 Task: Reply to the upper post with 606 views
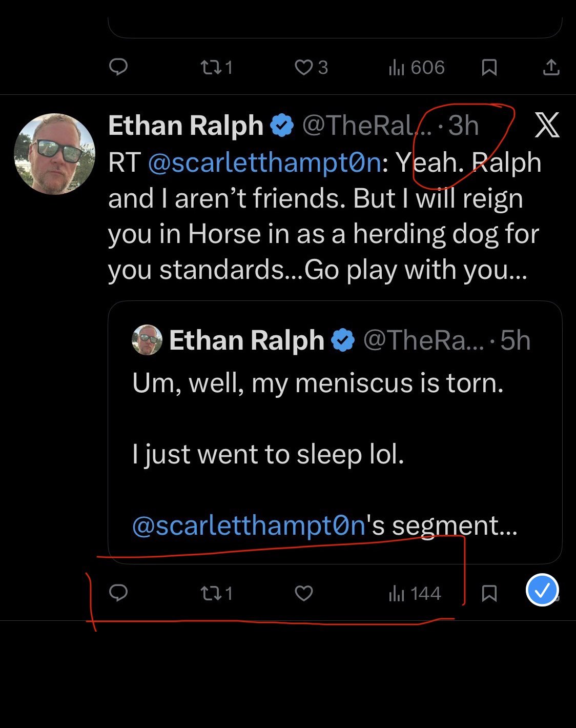(118, 67)
